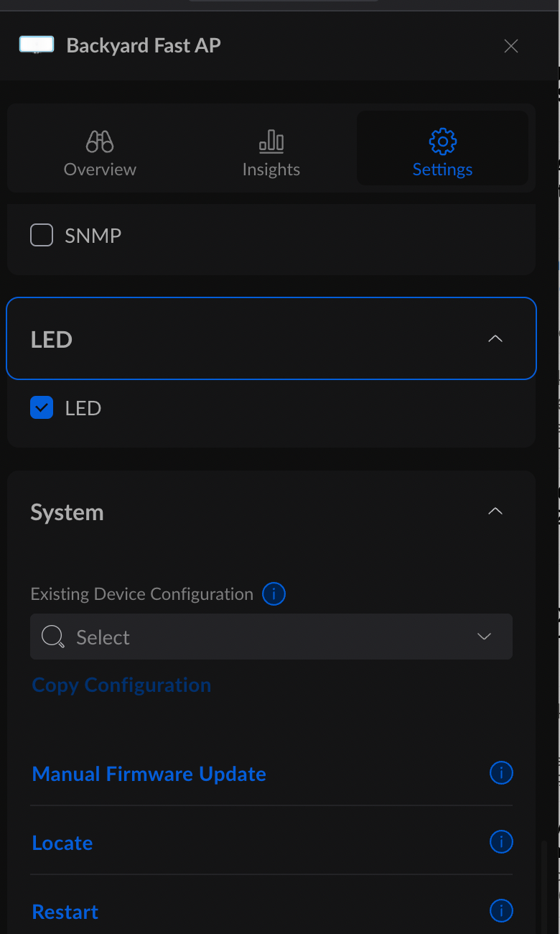Click the info icon next to Restart

pyautogui.click(x=501, y=911)
